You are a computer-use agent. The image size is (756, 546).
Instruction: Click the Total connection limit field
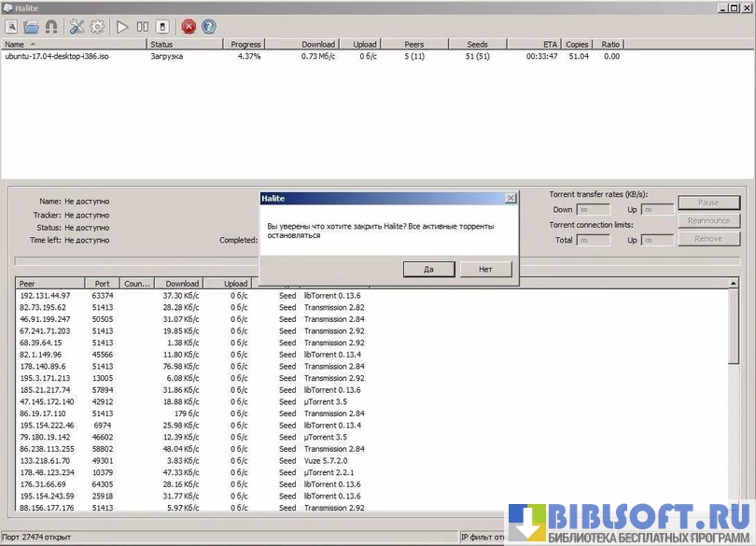[x=595, y=240]
